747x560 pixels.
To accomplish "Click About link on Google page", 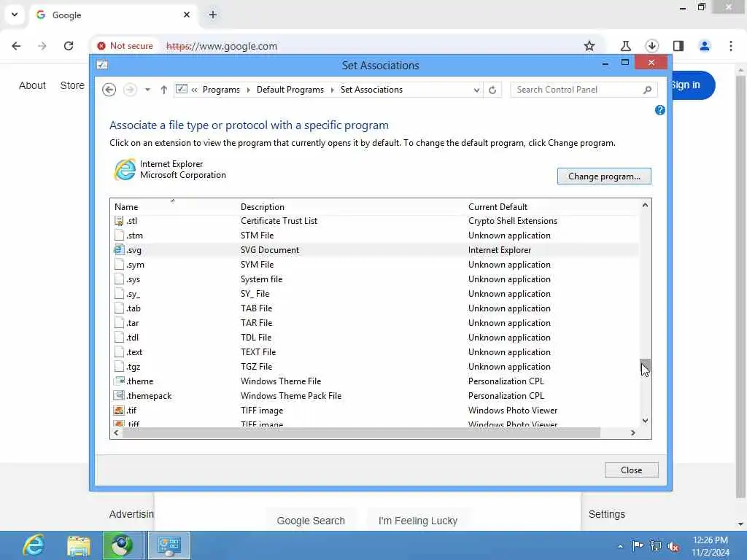I will (32, 85).
